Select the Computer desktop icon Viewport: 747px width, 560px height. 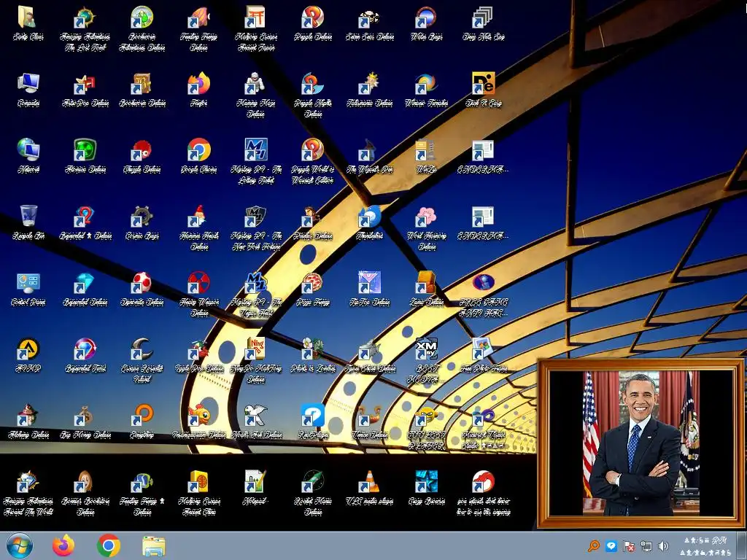[x=28, y=89]
